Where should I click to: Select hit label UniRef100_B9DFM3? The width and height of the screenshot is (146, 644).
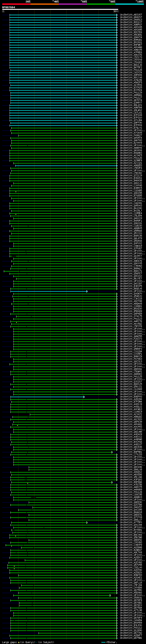(x=131, y=397)
